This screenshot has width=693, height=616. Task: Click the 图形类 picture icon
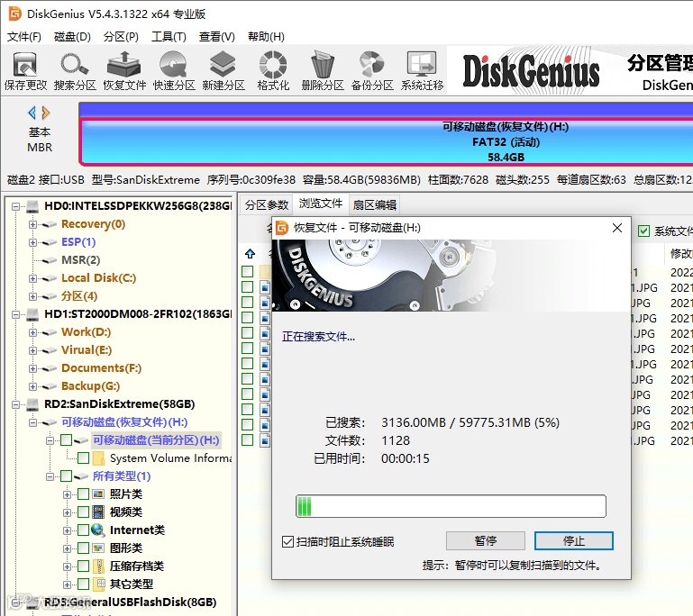pyautogui.click(x=98, y=548)
